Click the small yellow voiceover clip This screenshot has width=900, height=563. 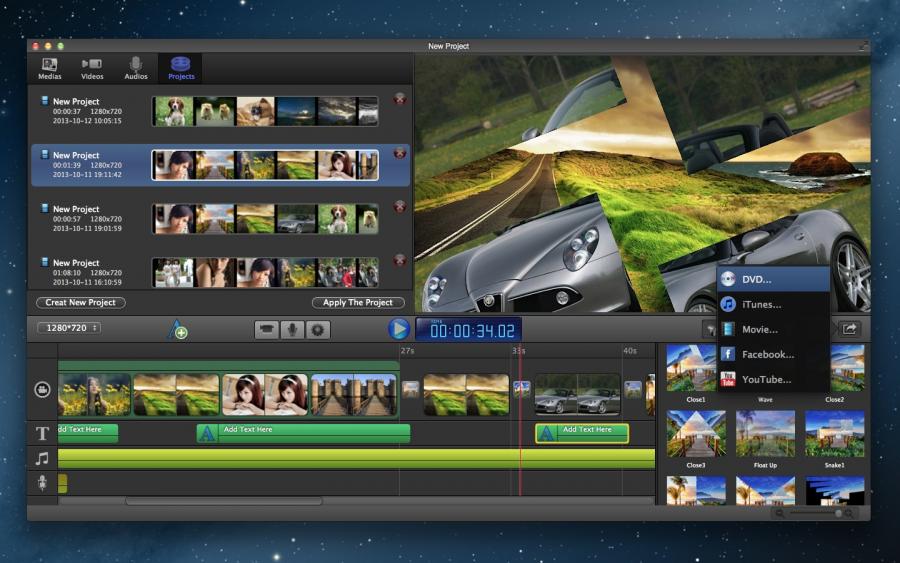pyautogui.click(x=63, y=483)
